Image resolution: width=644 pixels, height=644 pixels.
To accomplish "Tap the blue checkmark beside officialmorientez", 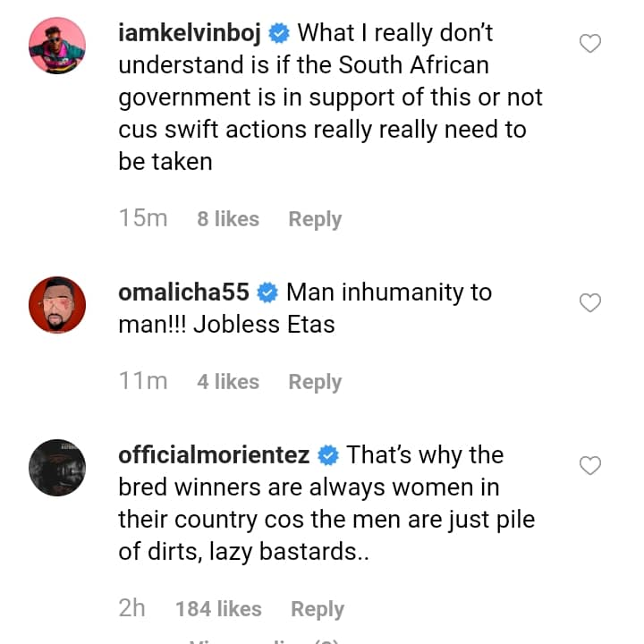I will point(328,455).
